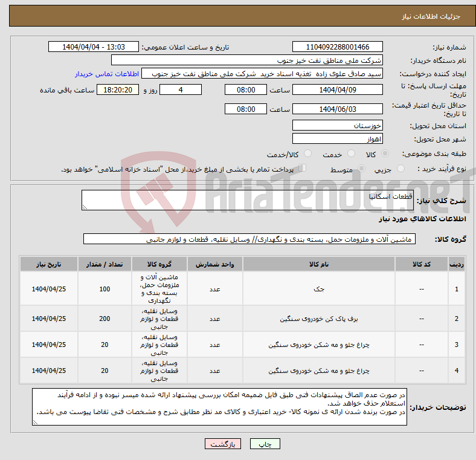Click the price validity date 1404/06/03 field
This screenshot has width=476, height=460.
pyautogui.click(x=337, y=109)
